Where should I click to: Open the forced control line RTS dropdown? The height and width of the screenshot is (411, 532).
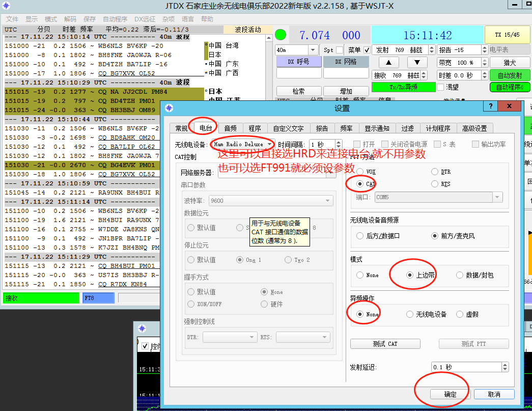[x=303, y=337]
